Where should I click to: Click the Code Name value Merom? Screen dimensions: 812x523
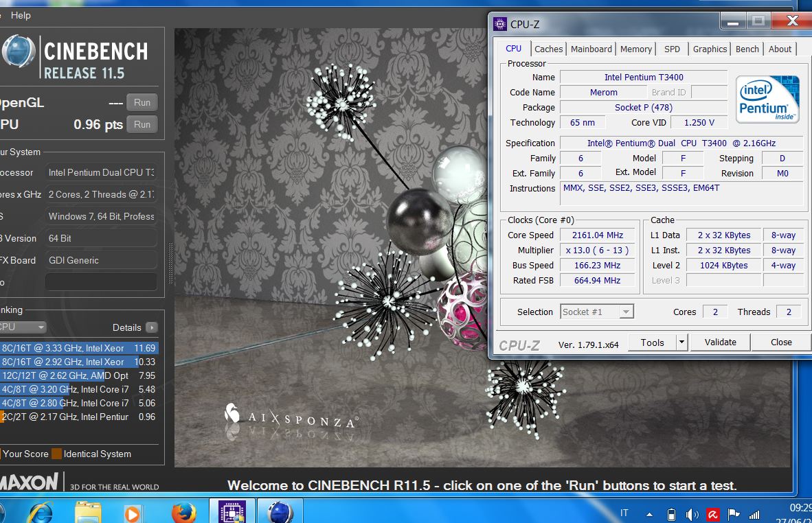click(603, 92)
